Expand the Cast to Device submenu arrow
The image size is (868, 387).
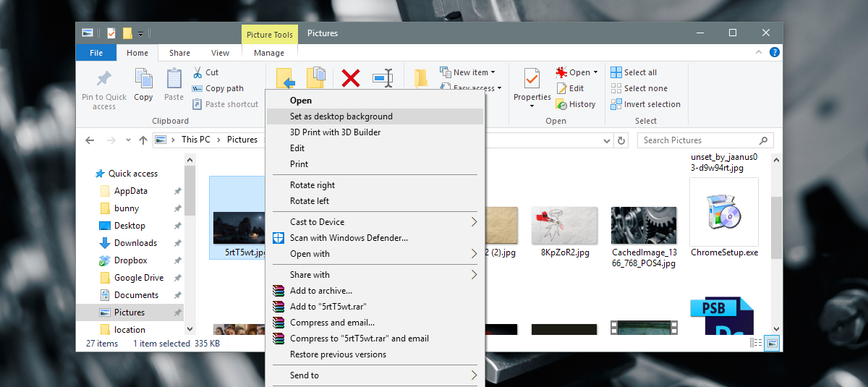(475, 222)
